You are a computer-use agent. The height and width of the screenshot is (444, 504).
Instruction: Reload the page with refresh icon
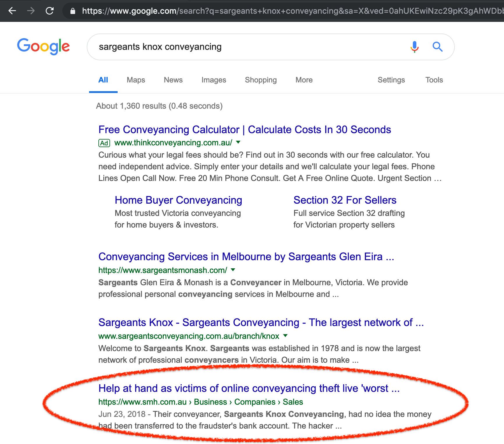pyautogui.click(x=50, y=11)
